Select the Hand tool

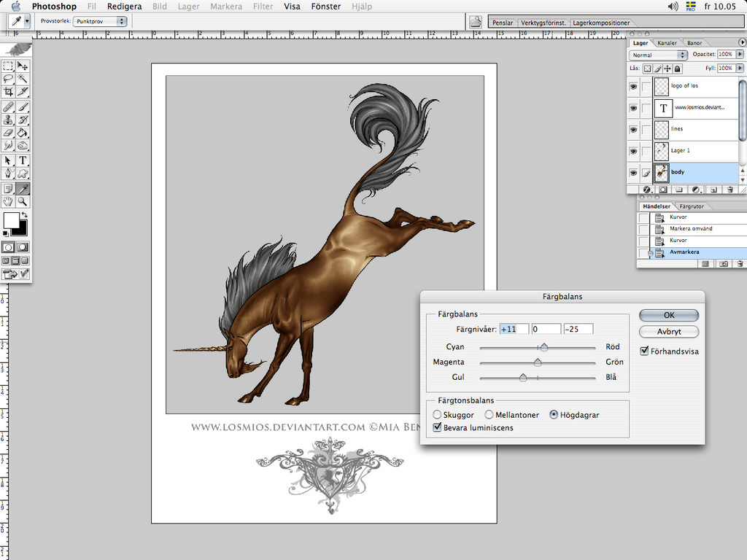(x=8, y=201)
